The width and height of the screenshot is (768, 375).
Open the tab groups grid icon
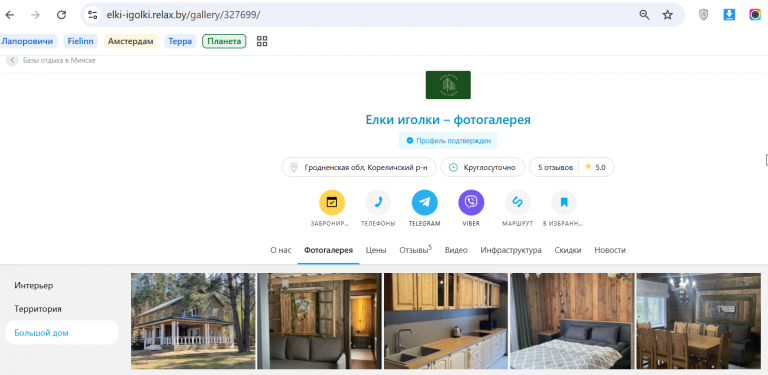click(262, 41)
